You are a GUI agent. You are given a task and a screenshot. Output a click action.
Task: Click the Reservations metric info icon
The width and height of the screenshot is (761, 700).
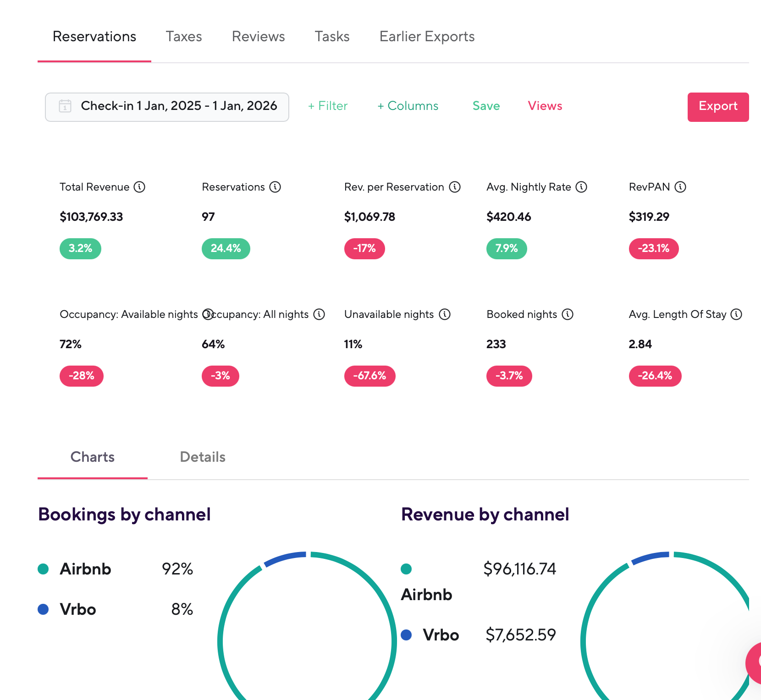point(275,187)
